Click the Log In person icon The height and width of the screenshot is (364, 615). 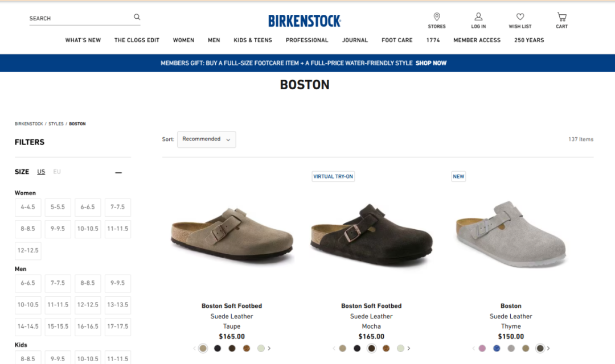pyautogui.click(x=478, y=17)
